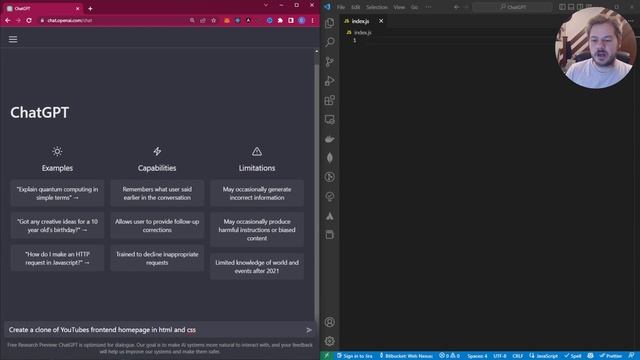640x360 pixels.
Task: Choose "Explain quantum computing in simple terms" example
Action: tap(57, 193)
